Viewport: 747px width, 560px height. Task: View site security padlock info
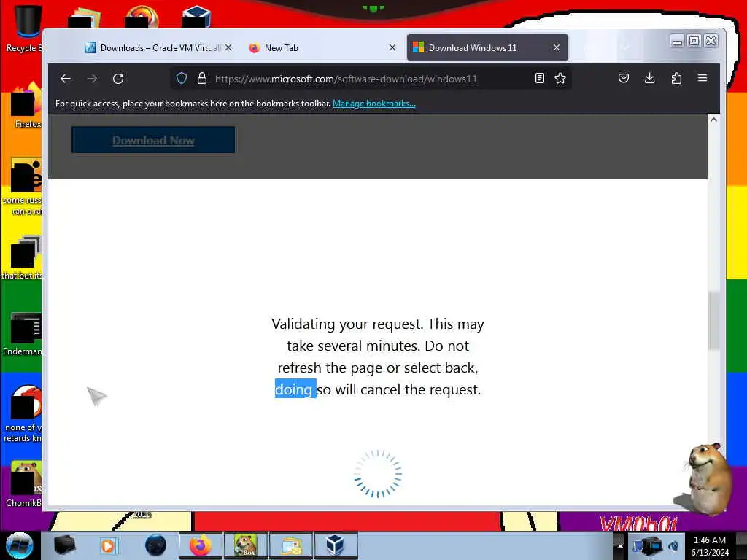[202, 79]
